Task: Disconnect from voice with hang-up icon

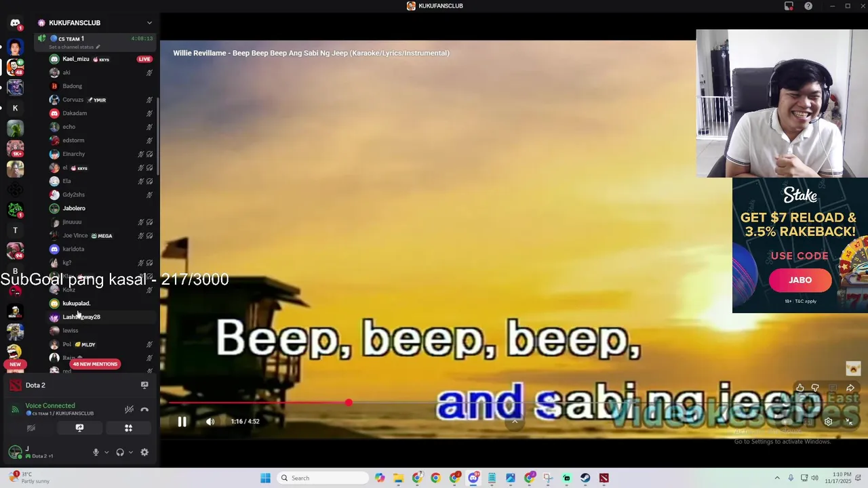Action: click(x=144, y=409)
